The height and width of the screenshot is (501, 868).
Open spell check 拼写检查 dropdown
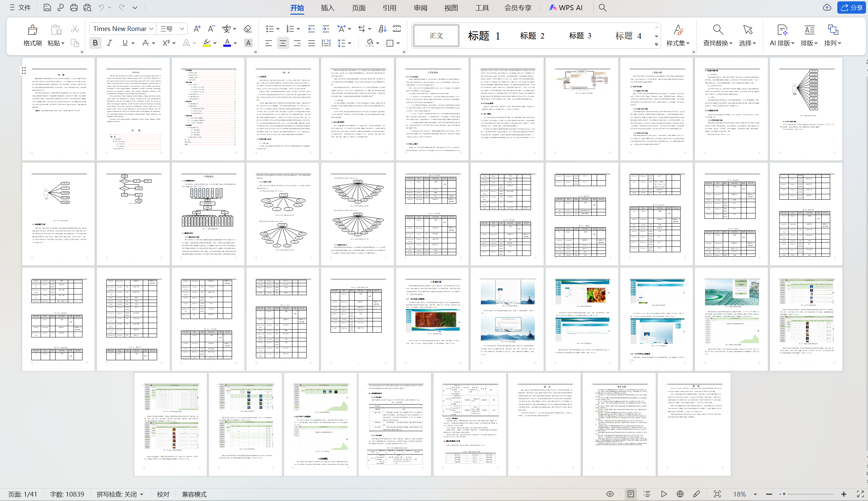[120, 494]
